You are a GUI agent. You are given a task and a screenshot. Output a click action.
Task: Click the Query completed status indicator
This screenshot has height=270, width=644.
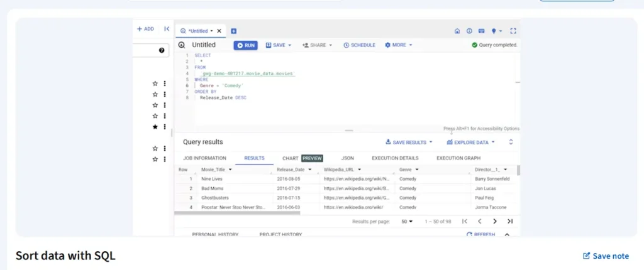[494, 45]
